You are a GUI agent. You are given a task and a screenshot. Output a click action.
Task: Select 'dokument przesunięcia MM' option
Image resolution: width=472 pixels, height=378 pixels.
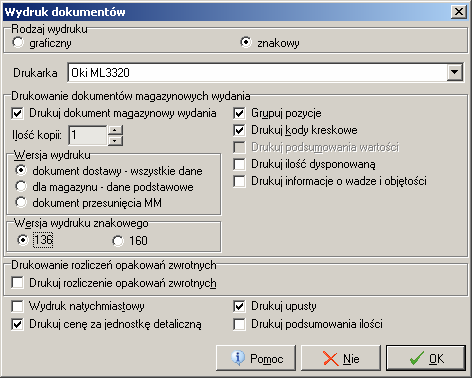(x=21, y=202)
